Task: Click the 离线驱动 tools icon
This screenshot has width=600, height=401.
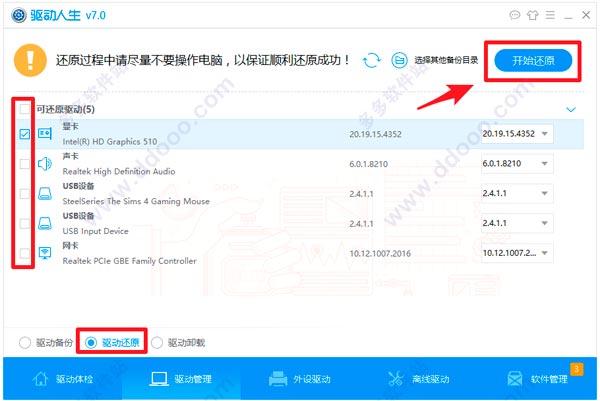Action: 396,379
